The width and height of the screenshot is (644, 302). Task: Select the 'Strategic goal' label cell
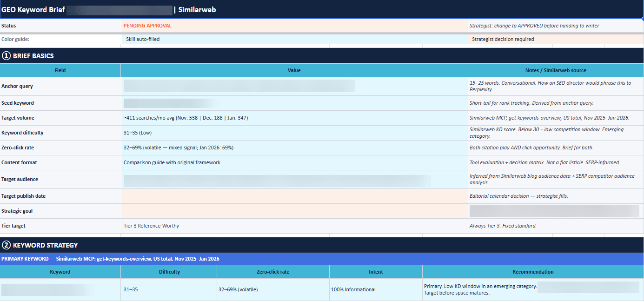(60, 211)
